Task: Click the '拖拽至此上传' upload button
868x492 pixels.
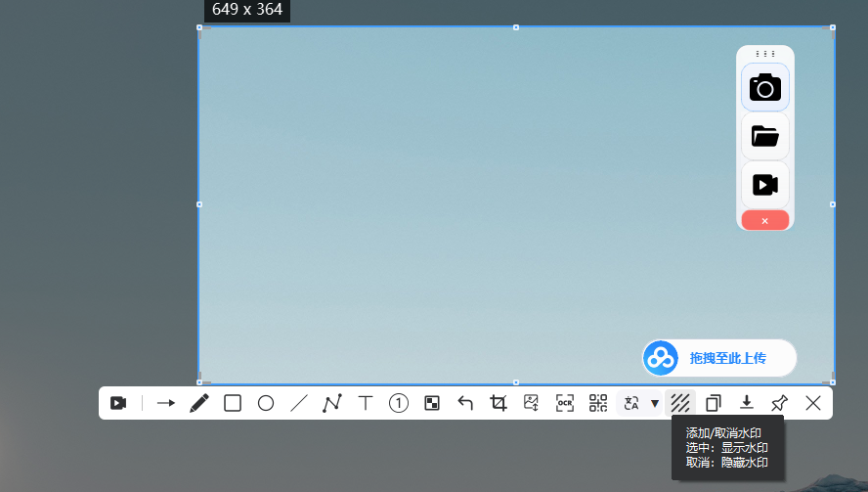Action: point(719,358)
